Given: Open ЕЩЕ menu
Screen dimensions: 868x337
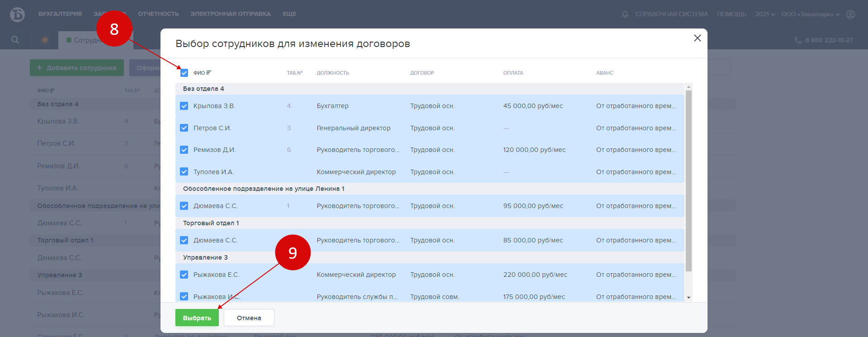Looking at the screenshot, I should click(289, 14).
